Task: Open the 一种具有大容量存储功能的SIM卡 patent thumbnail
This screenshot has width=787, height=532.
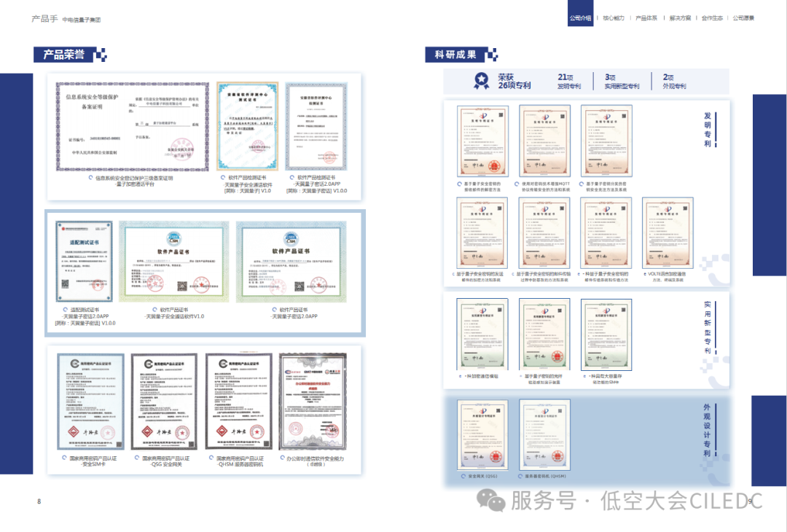Action: [606, 335]
